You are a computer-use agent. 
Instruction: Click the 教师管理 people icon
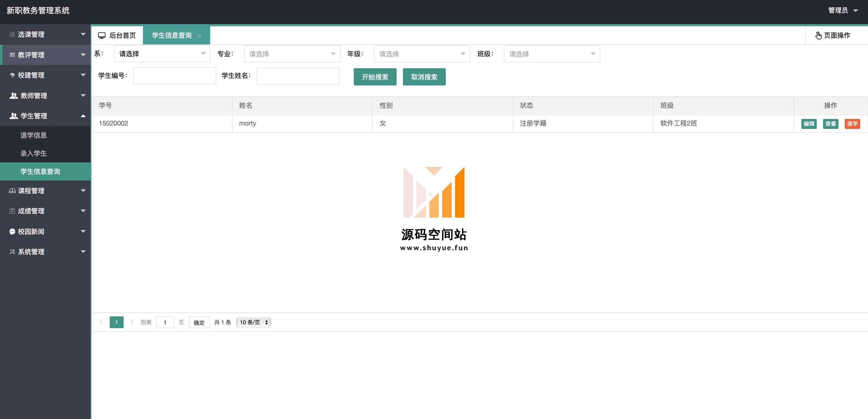click(14, 95)
